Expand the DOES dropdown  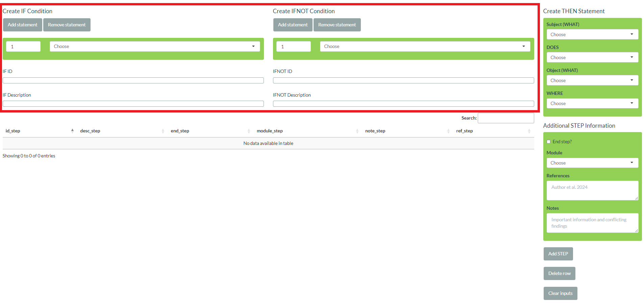(592, 57)
